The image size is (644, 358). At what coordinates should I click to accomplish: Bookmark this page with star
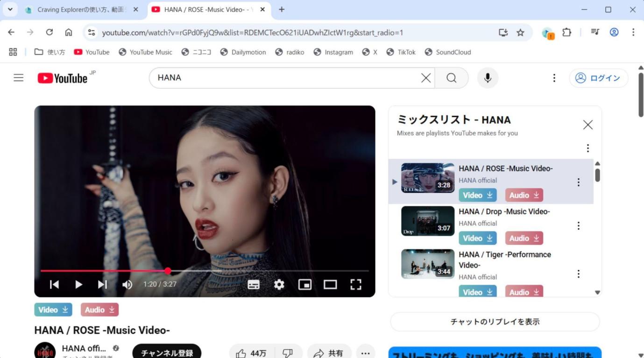click(520, 32)
